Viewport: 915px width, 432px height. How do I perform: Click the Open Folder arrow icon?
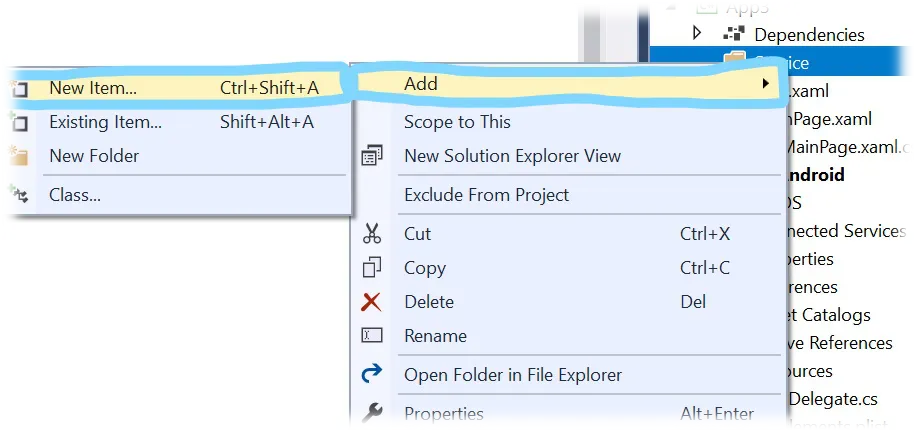click(372, 374)
